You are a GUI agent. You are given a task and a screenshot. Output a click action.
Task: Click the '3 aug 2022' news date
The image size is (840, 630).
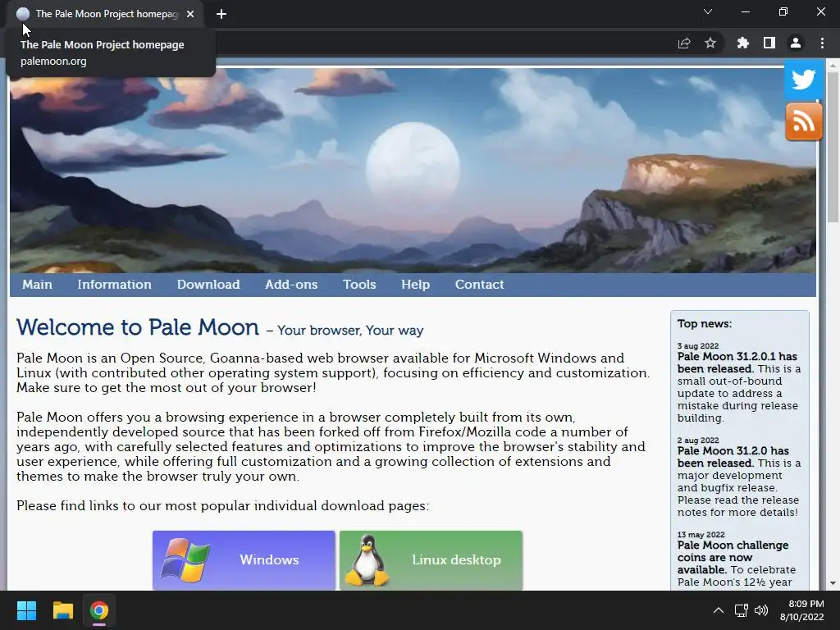pyautogui.click(x=698, y=346)
